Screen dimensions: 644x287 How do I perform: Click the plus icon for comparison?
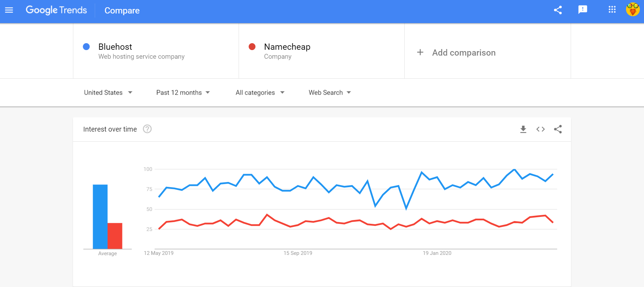(x=420, y=52)
